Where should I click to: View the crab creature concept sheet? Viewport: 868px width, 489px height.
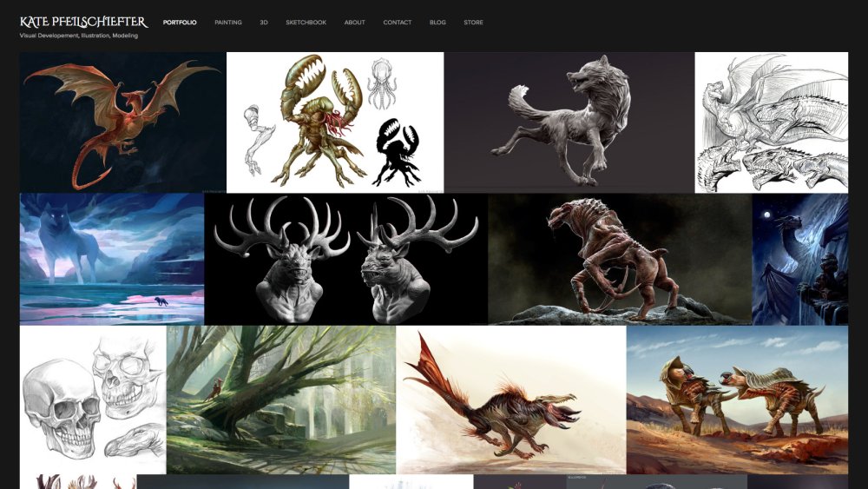335,122
